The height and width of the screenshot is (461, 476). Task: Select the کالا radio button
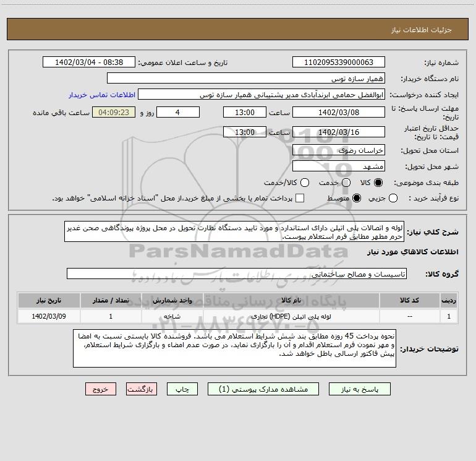click(x=378, y=183)
